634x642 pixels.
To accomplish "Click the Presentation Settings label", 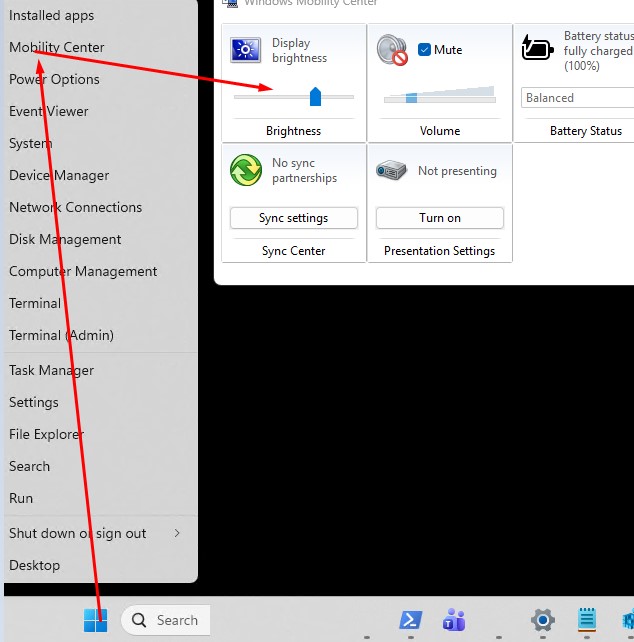I will pos(439,251).
